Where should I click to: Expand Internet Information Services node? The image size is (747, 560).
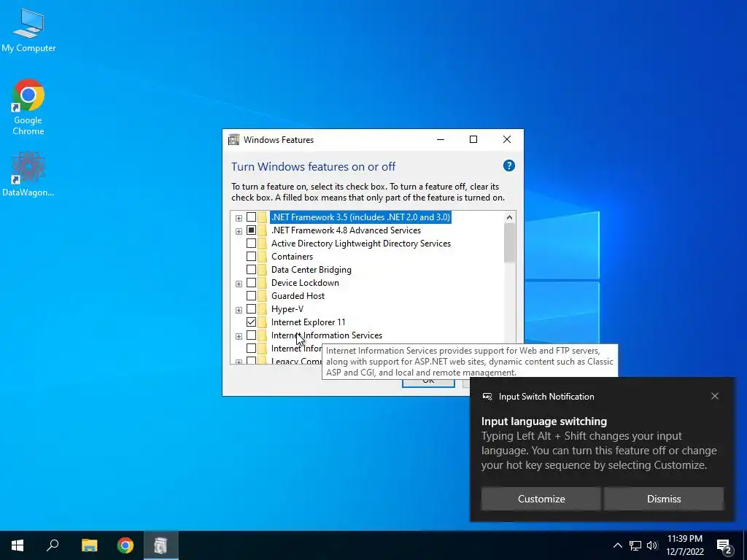(x=239, y=336)
